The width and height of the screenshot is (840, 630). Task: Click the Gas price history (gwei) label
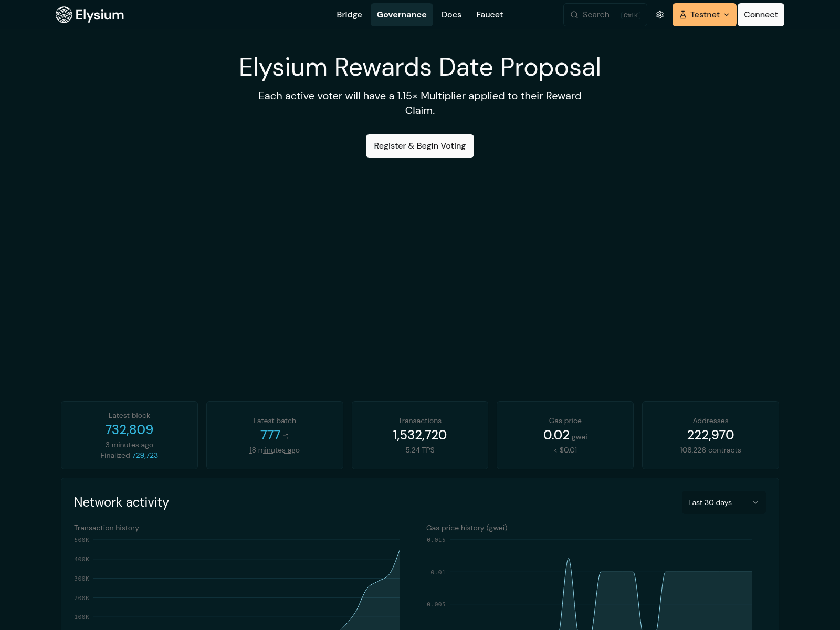coord(467,528)
